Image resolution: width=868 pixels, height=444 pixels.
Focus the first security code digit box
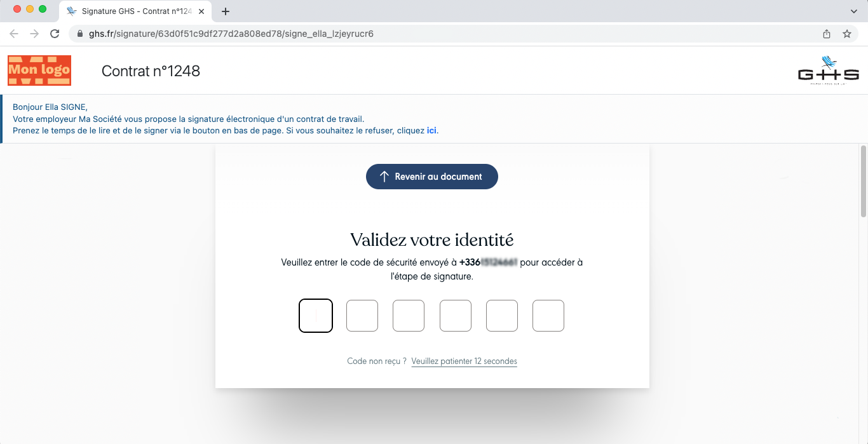(x=316, y=316)
